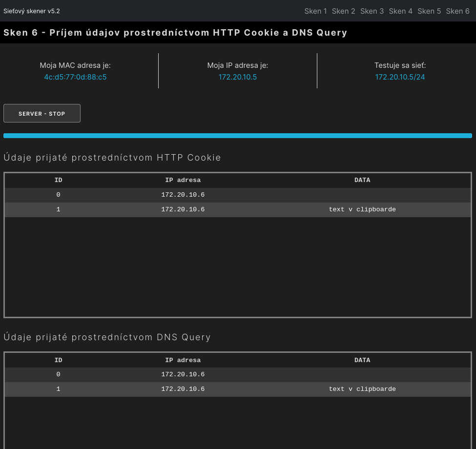The height and width of the screenshot is (449, 476).
Task: Click the MAC address 4c:d5:77:0d:88:c5
Action: pos(75,77)
